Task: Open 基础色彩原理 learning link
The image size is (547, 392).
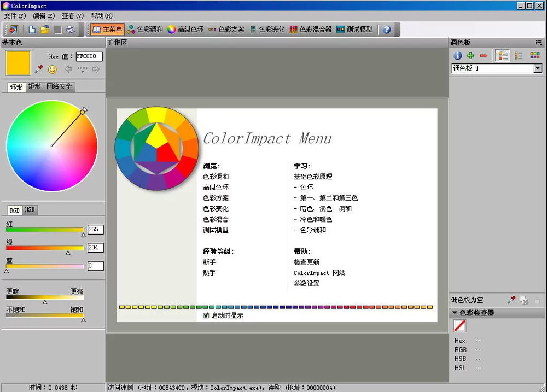Action: point(313,177)
